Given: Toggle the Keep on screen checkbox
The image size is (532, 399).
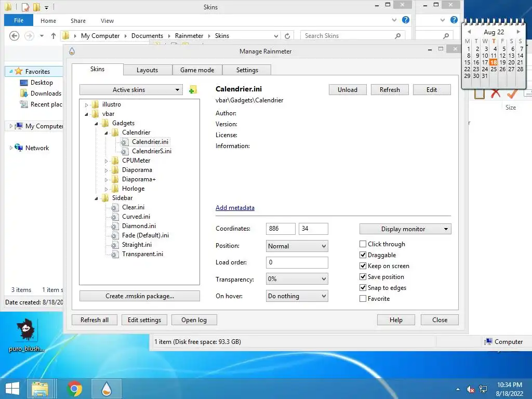Looking at the screenshot, I should (x=363, y=265).
